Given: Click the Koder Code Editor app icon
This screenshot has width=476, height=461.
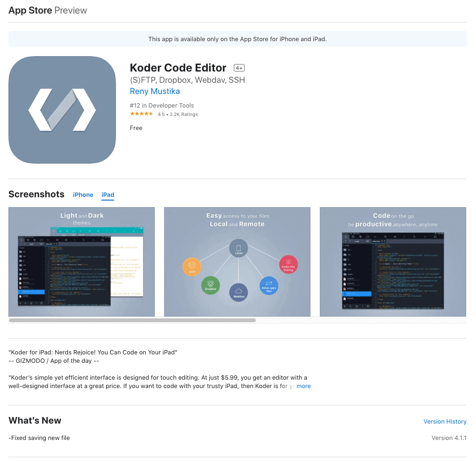Looking at the screenshot, I should click(x=62, y=110).
